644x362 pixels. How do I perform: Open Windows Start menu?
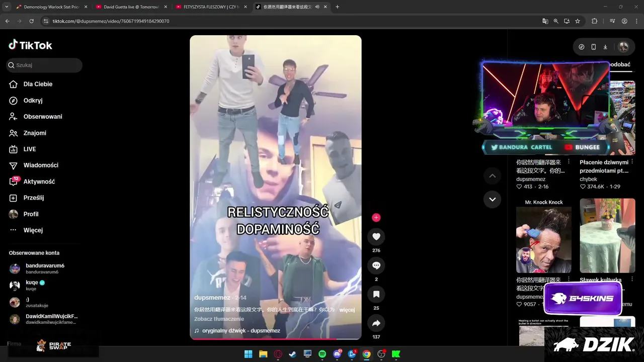(x=248, y=354)
